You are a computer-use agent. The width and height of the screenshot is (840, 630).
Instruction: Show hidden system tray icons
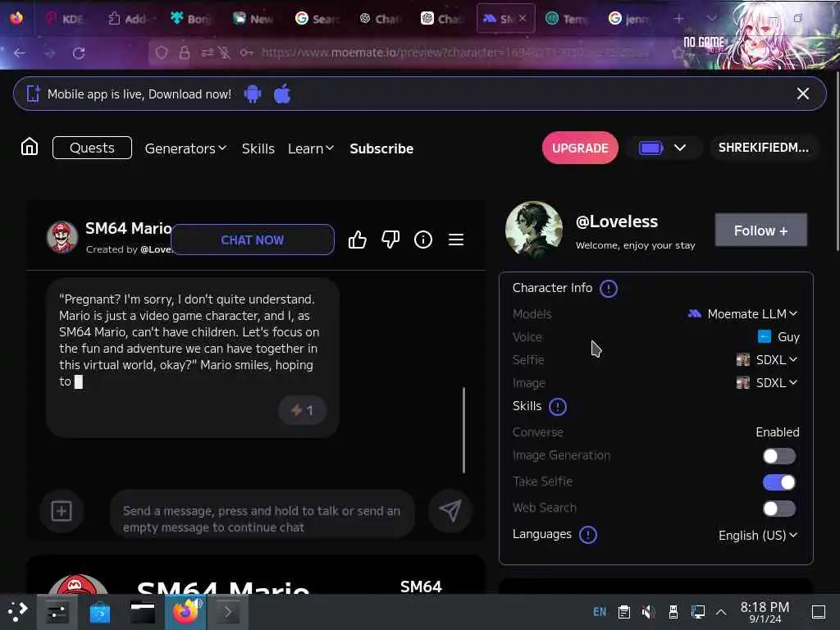[721, 612]
